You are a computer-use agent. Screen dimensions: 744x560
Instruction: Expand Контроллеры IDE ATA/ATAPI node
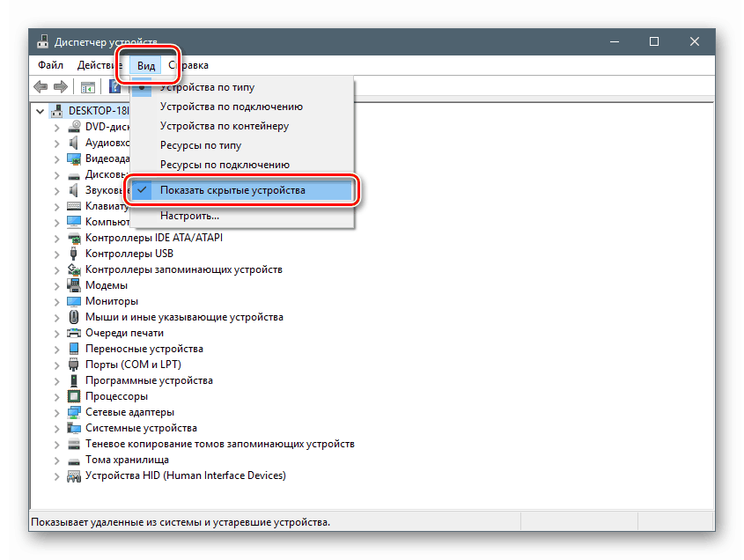[x=57, y=239]
